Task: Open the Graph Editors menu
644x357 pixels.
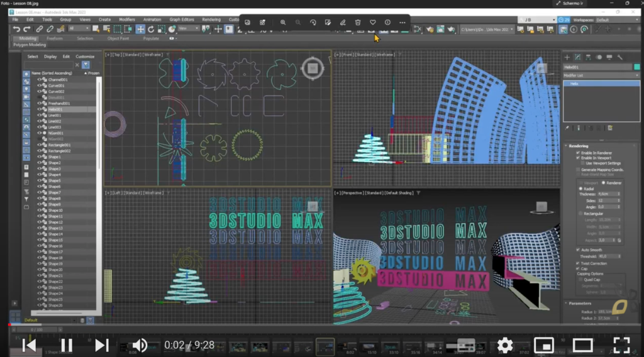Action: (x=182, y=19)
